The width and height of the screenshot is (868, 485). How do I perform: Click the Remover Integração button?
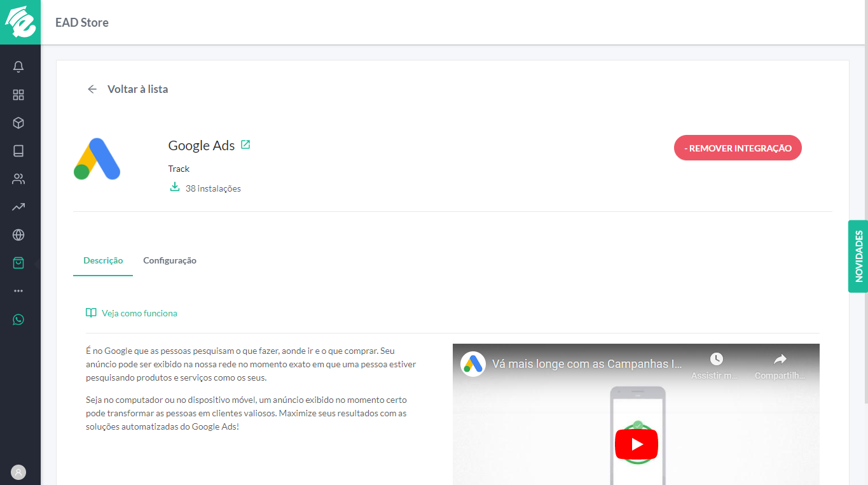tap(738, 148)
